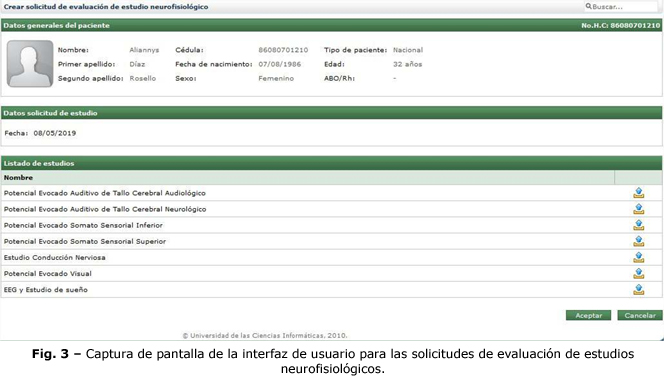Viewport: 664px width, 379px height.
Task: Click request icon for Tallo Cerebral Audiológico study
Action: pyautogui.click(x=639, y=193)
